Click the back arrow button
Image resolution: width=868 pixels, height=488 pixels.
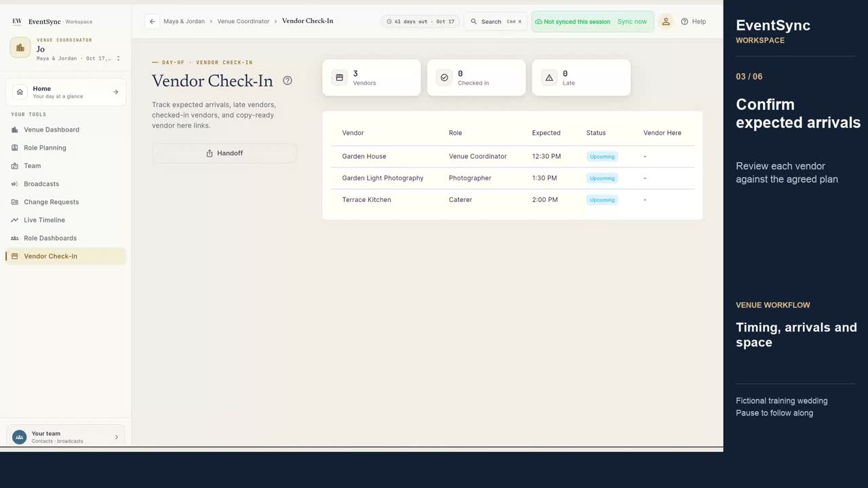pyautogui.click(x=152, y=22)
